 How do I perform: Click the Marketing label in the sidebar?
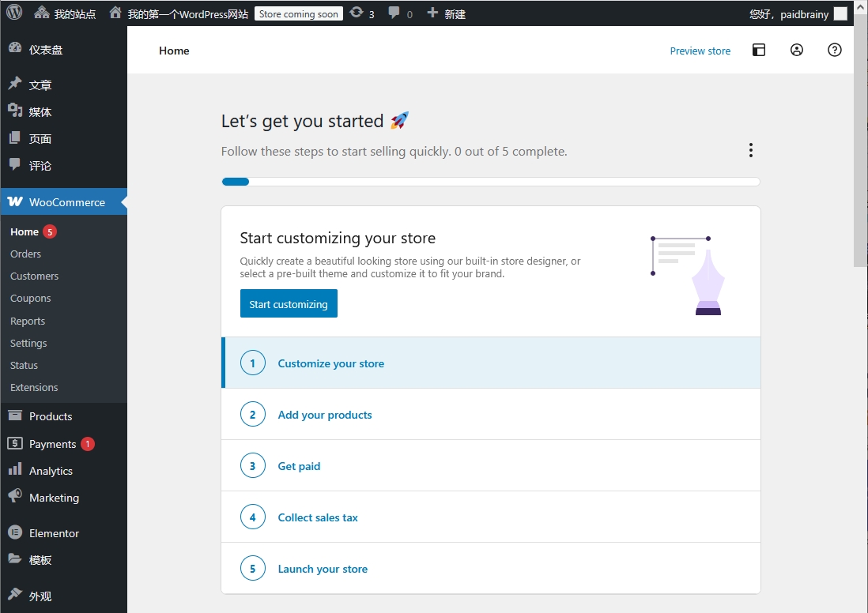[x=54, y=498]
